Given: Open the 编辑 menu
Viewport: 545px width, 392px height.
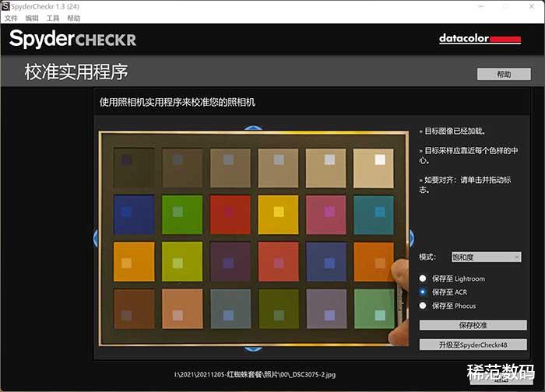Looking at the screenshot, I should [32, 18].
